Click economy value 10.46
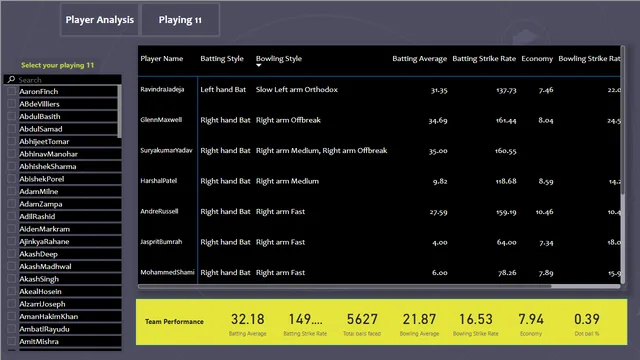Screen dimensions: 640x360 click(544, 212)
